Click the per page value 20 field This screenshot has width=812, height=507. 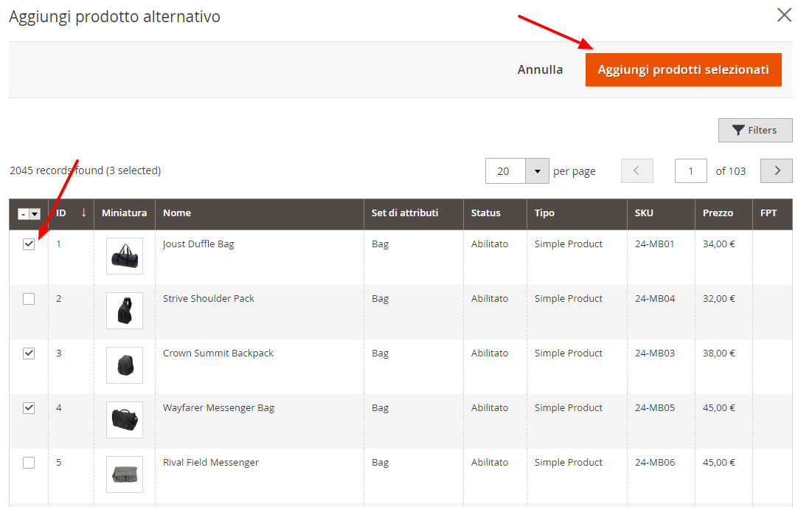pos(505,171)
